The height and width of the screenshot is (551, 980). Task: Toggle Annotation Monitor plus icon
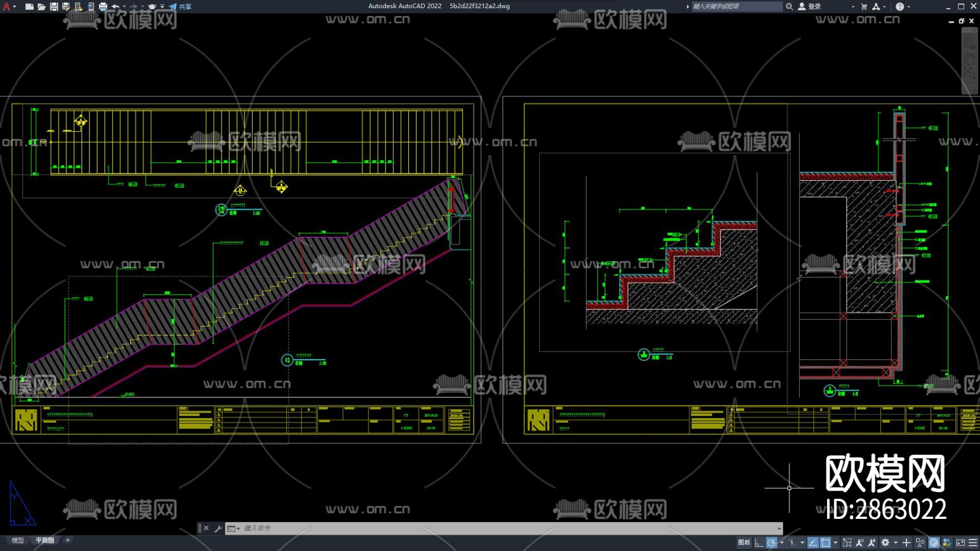coord(906,542)
